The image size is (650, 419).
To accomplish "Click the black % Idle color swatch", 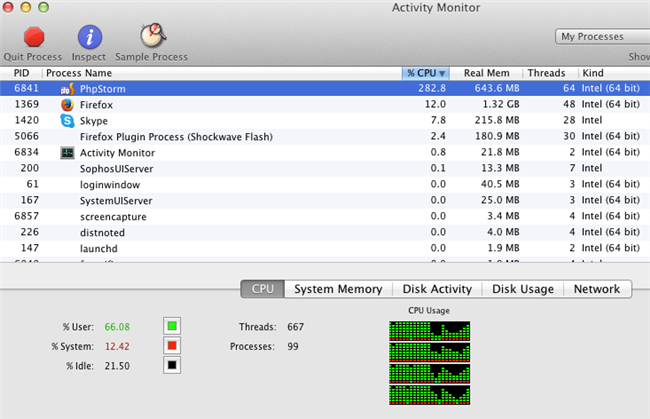I will (172, 365).
